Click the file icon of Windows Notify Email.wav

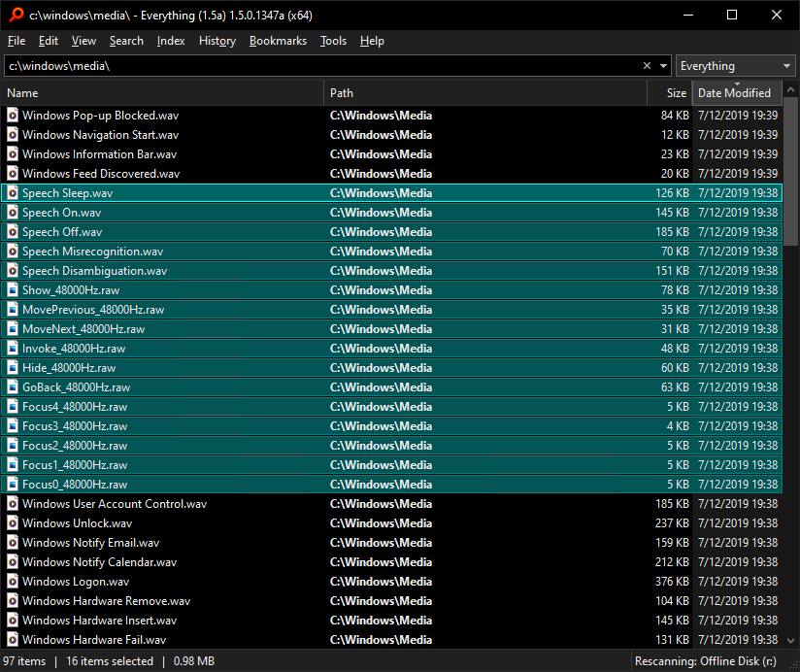(13, 543)
